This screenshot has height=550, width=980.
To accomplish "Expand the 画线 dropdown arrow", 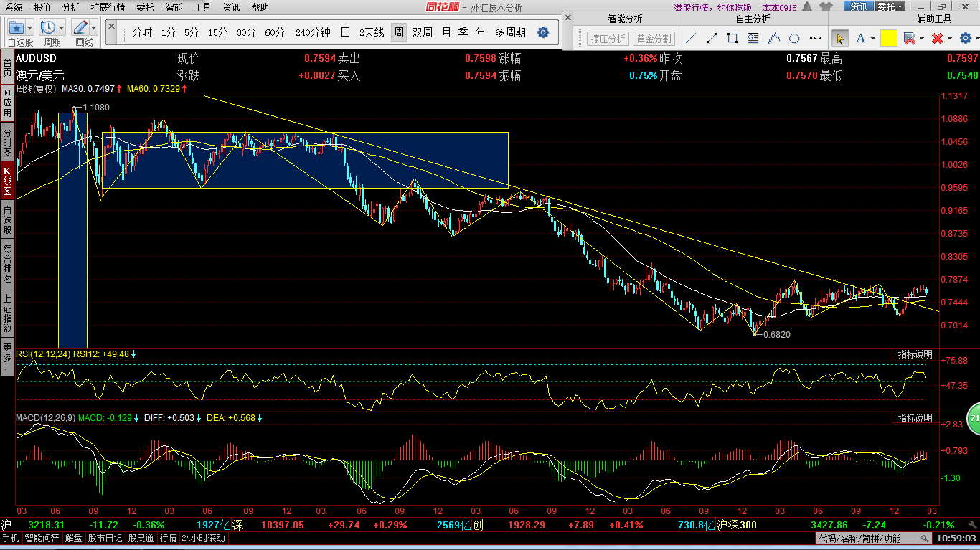I will pos(93,27).
